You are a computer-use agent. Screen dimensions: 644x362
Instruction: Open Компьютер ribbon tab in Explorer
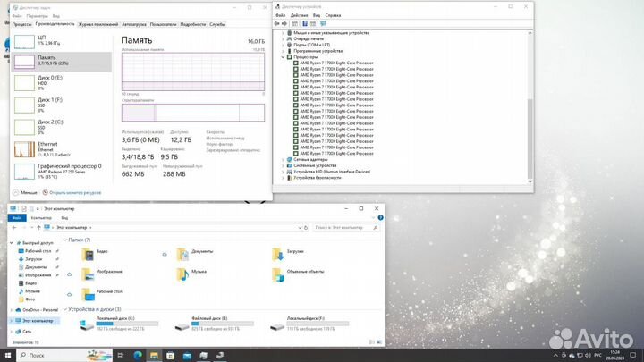coord(41,217)
